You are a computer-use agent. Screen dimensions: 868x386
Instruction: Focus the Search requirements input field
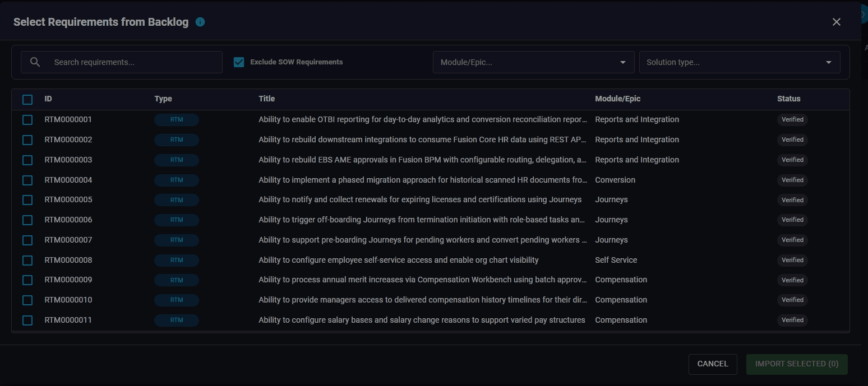[122, 62]
